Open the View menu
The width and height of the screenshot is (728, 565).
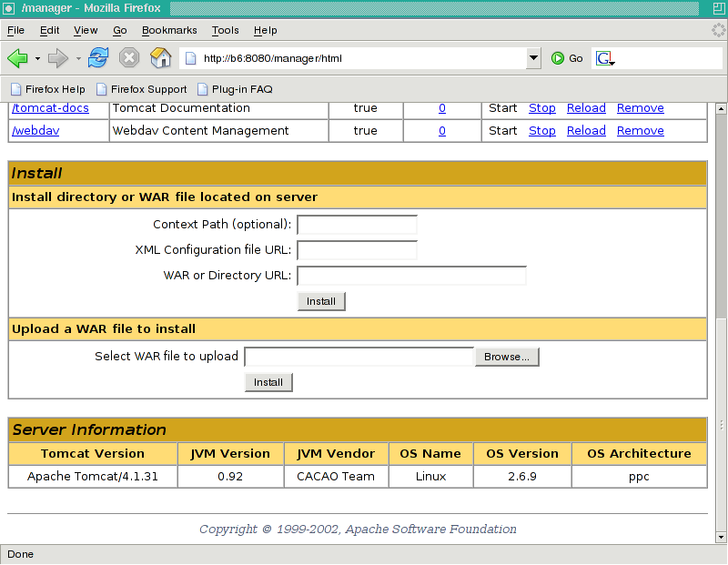[86, 30]
